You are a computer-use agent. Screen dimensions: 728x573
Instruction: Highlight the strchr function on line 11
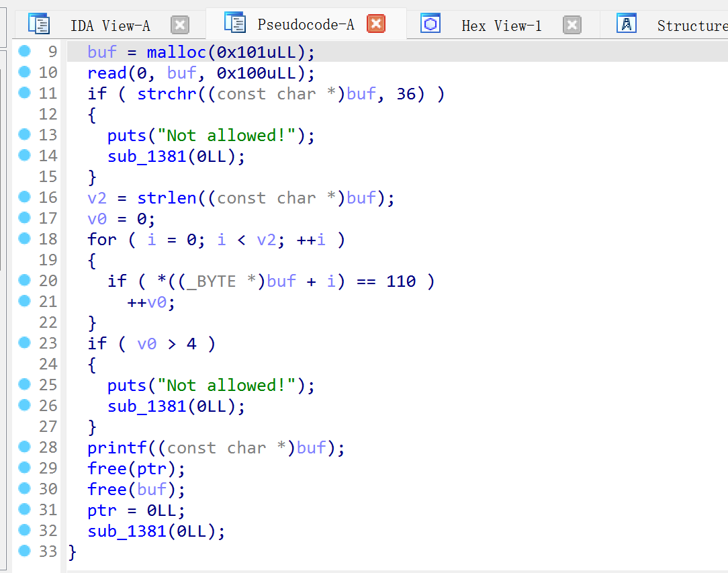click(167, 94)
